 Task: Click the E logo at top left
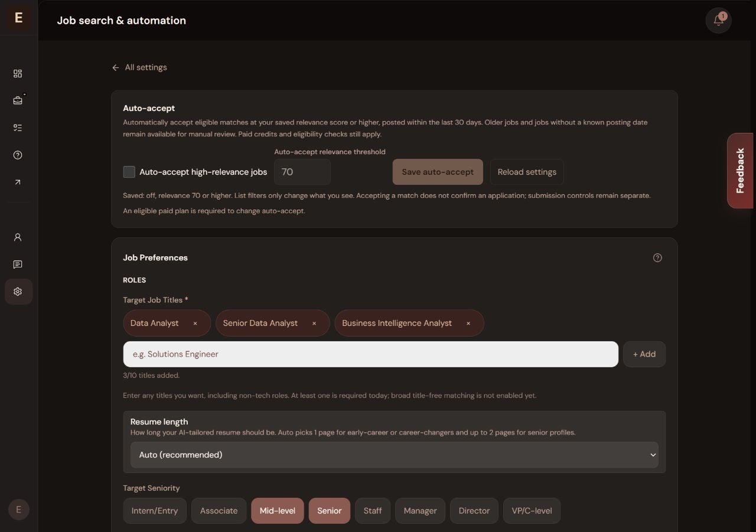[x=18, y=18]
